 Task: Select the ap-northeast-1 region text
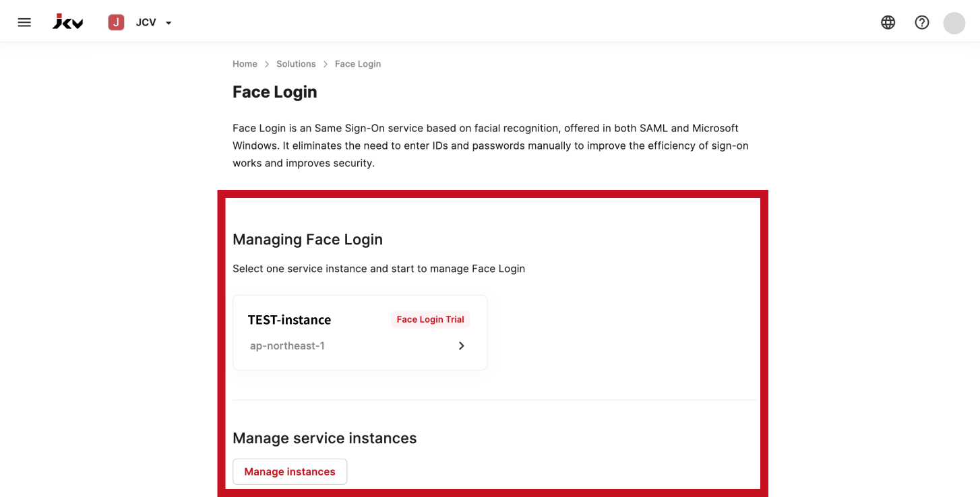pos(287,345)
